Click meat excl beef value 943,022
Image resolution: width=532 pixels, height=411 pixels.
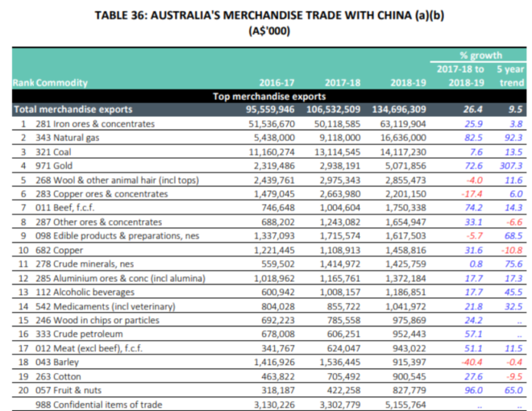tap(409, 348)
